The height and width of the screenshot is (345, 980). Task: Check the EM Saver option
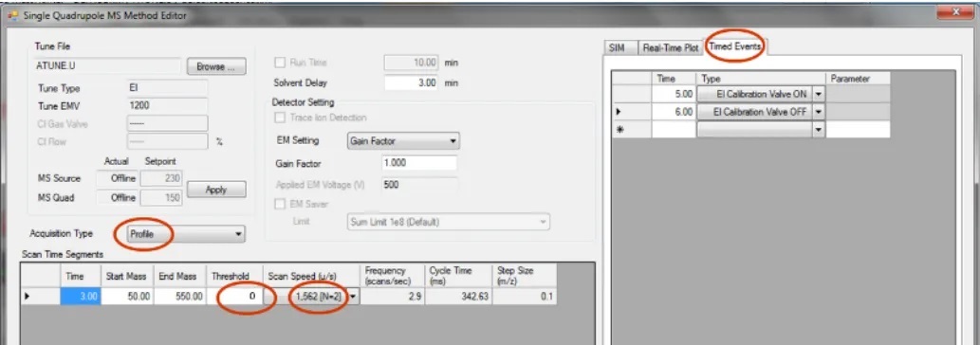click(280, 204)
